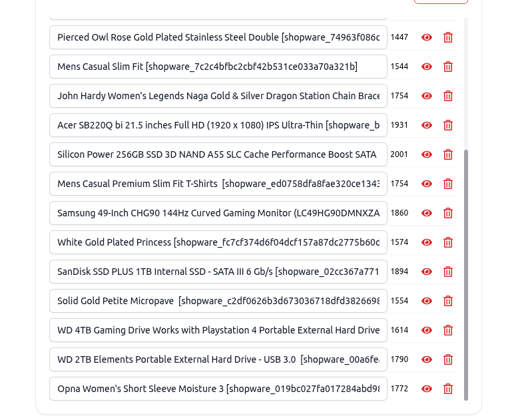
Task: Remove the WD 4TB Gaming Drive row
Action: point(448,330)
